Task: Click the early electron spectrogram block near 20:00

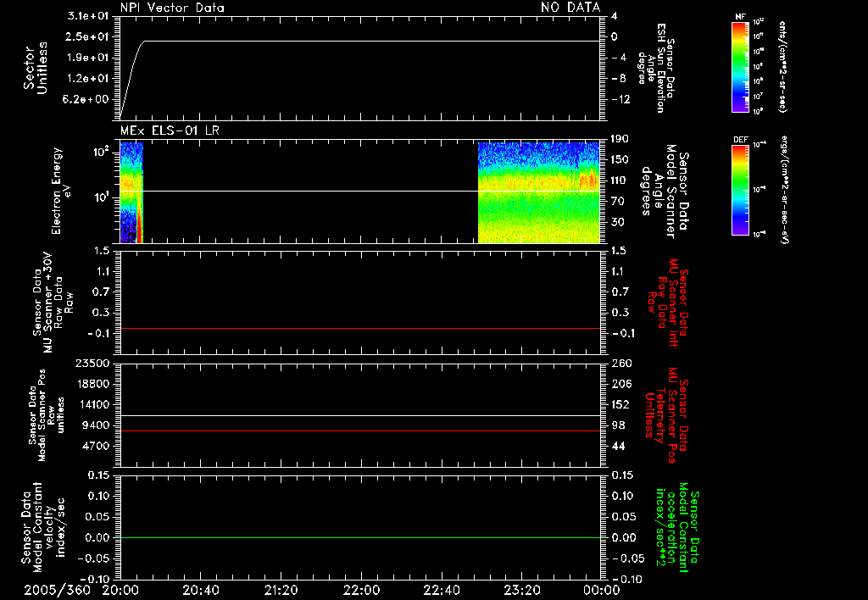Action: tap(131, 192)
